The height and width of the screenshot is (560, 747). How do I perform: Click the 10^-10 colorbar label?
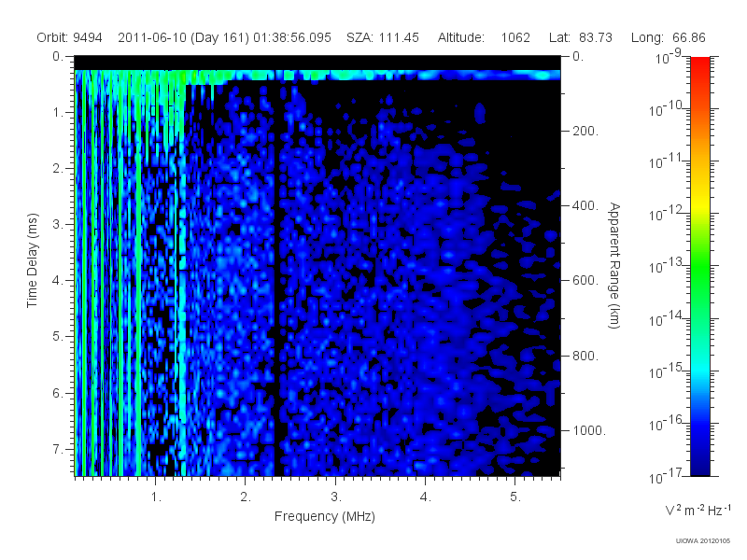pyautogui.click(x=666, y=109)
